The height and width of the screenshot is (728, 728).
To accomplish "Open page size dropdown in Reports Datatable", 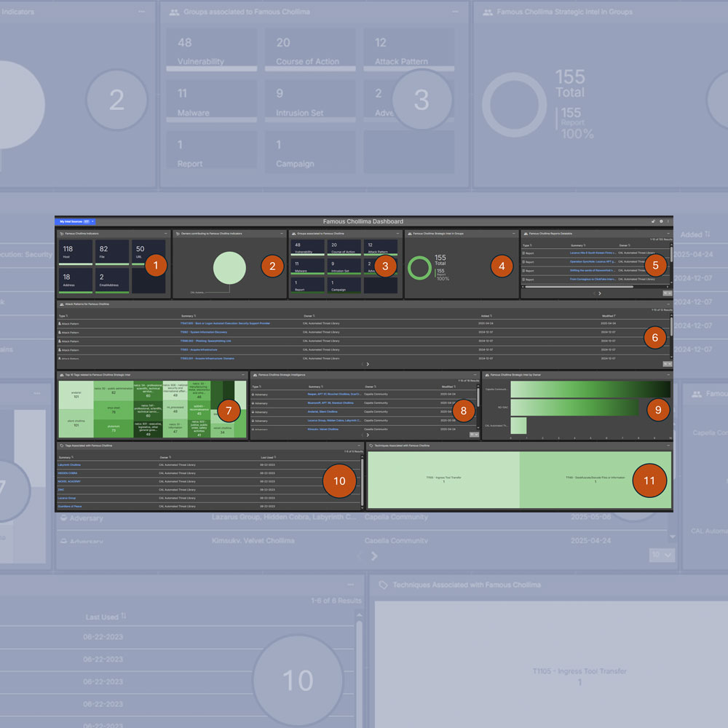I will pos(667,293).
